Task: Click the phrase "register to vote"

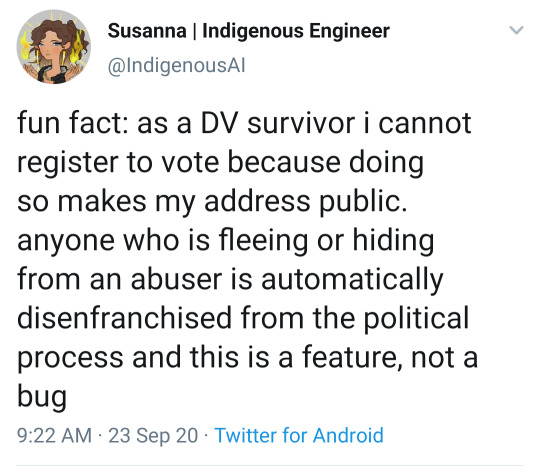Action: tap(118, 163)
